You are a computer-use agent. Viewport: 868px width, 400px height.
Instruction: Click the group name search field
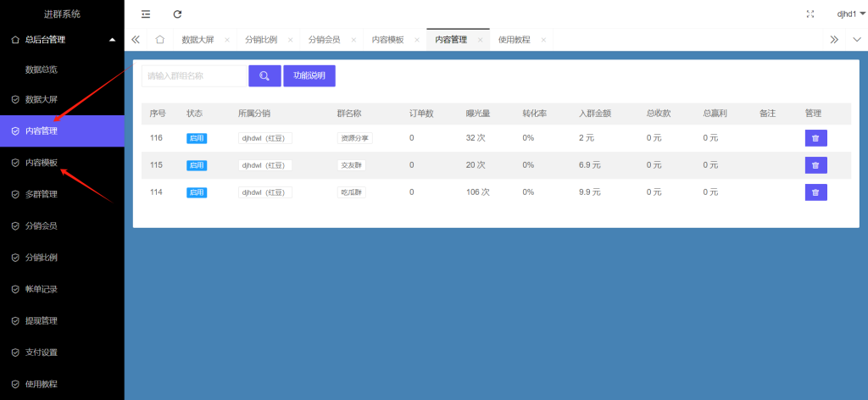coord(193,76)
